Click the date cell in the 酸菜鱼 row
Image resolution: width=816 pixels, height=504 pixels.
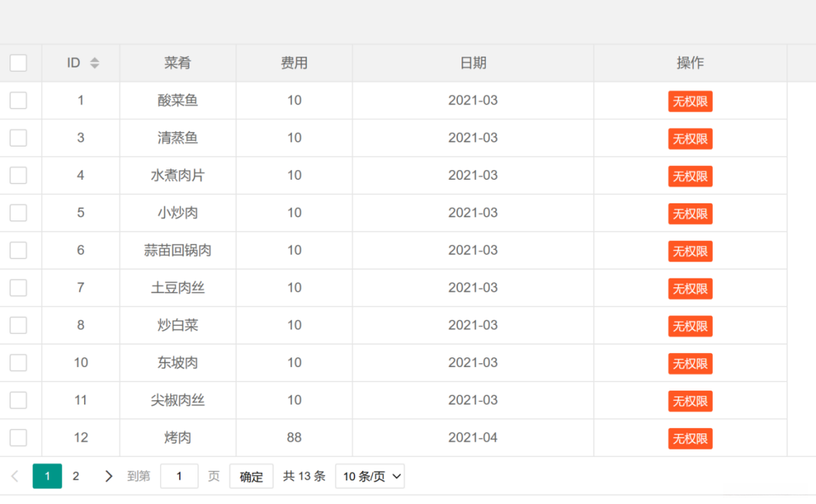click(473, 100)
